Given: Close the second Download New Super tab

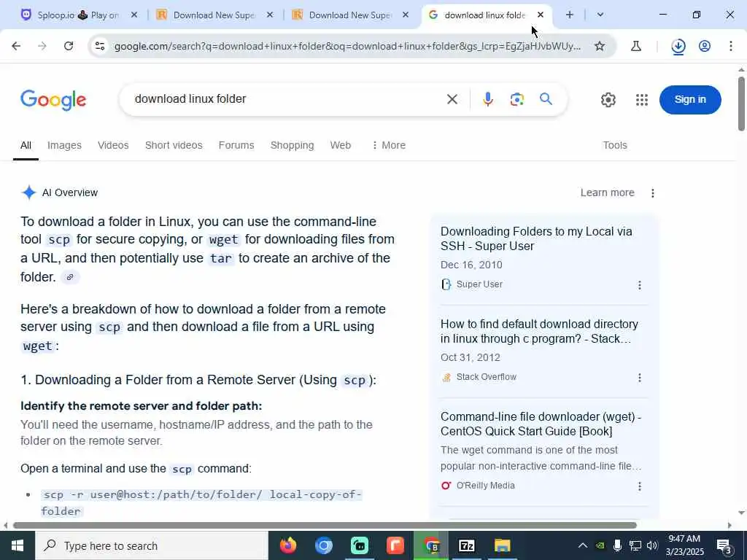Looking at the screenshot, I should point(406,15).
